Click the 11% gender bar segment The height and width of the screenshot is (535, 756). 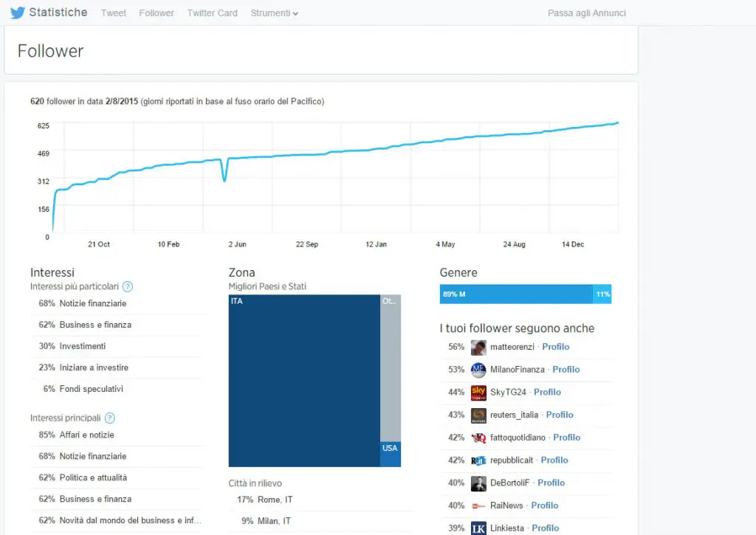click(x=602, y=294)
